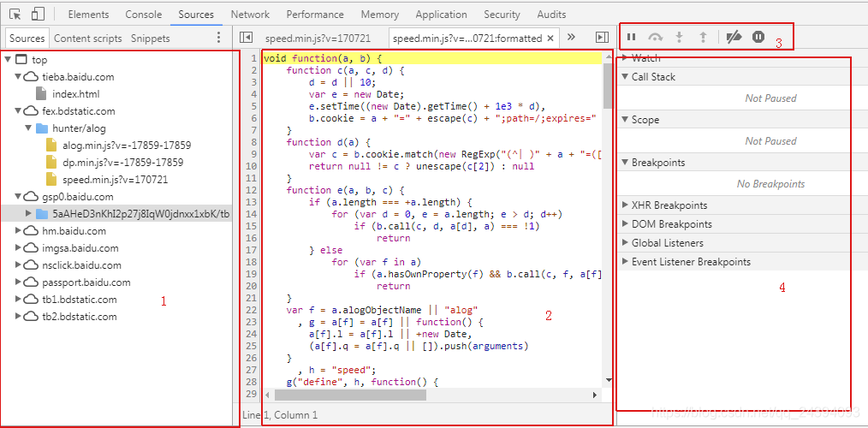
Task: Switch to the Security tab
Action: pos(502,15)
